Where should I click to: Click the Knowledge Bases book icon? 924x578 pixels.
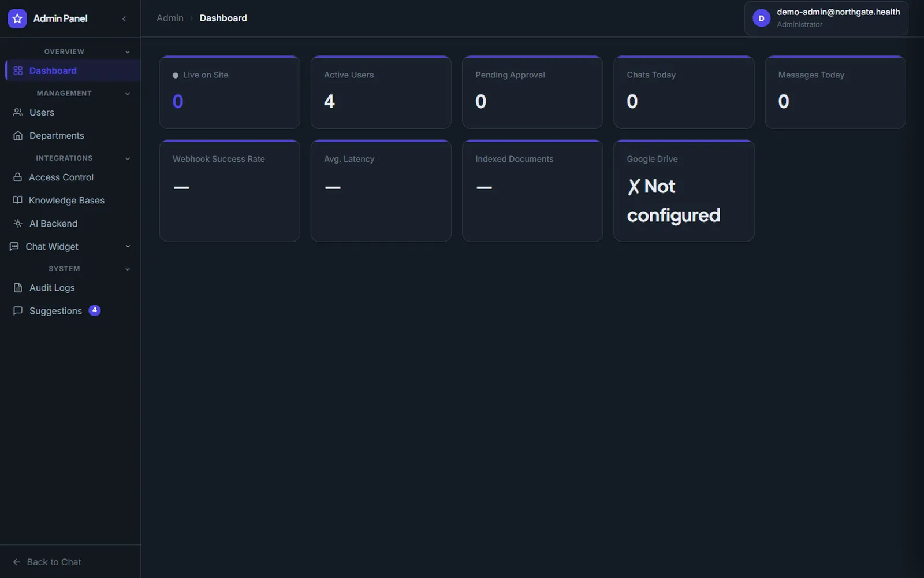[x=18, y=200]
